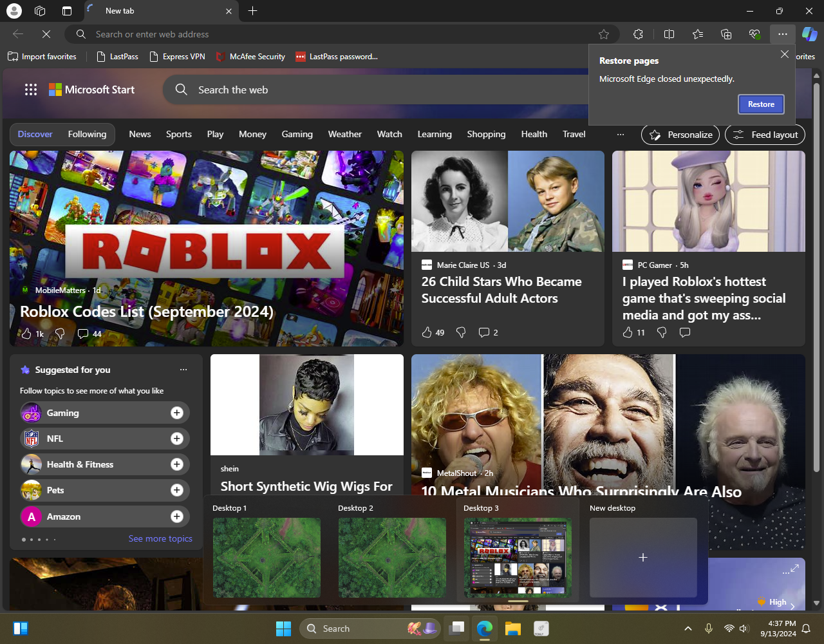
Task: Open the Express VPN bookmark
Action: coord(177,57)
